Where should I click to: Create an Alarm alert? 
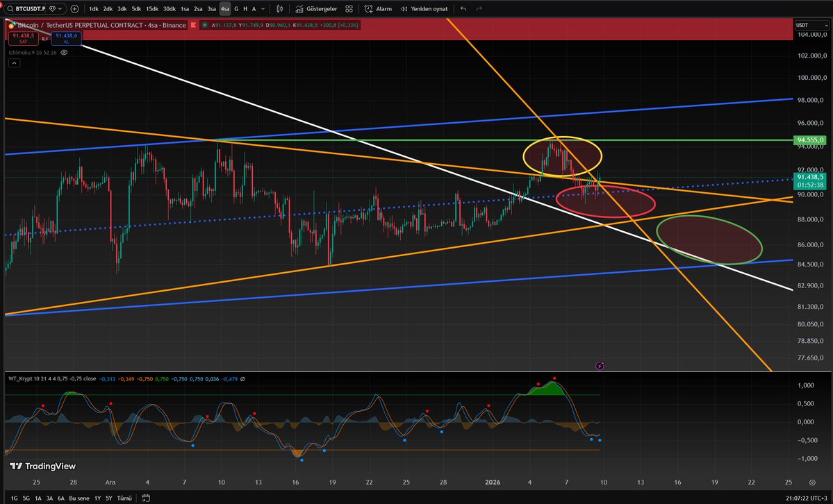click(378, 9)
